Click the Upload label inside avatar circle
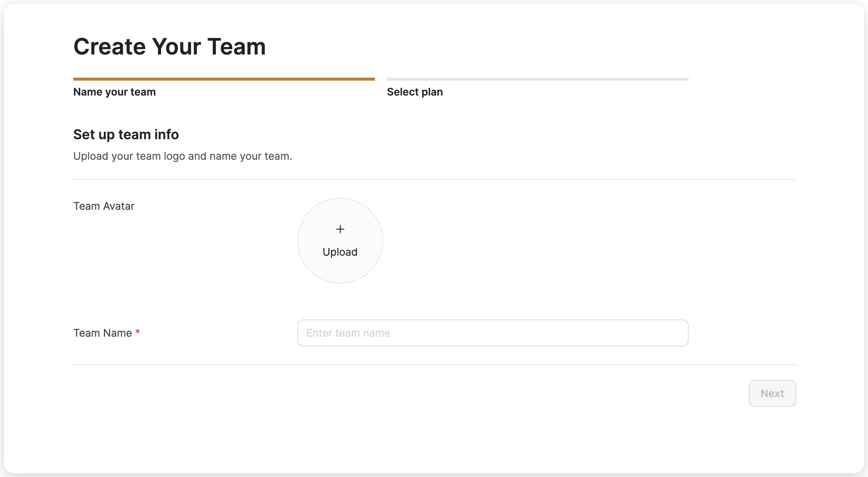 (x=340, y=252)
